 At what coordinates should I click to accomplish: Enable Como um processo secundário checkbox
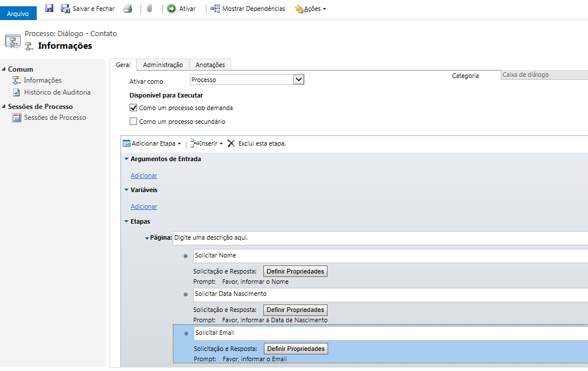pyautogui.click(x=134, y=122)
